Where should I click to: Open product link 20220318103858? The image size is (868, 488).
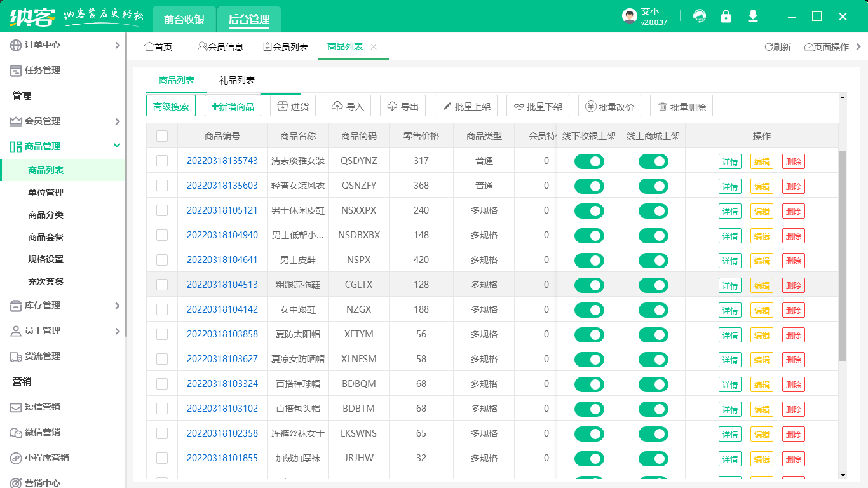[222, 334]
